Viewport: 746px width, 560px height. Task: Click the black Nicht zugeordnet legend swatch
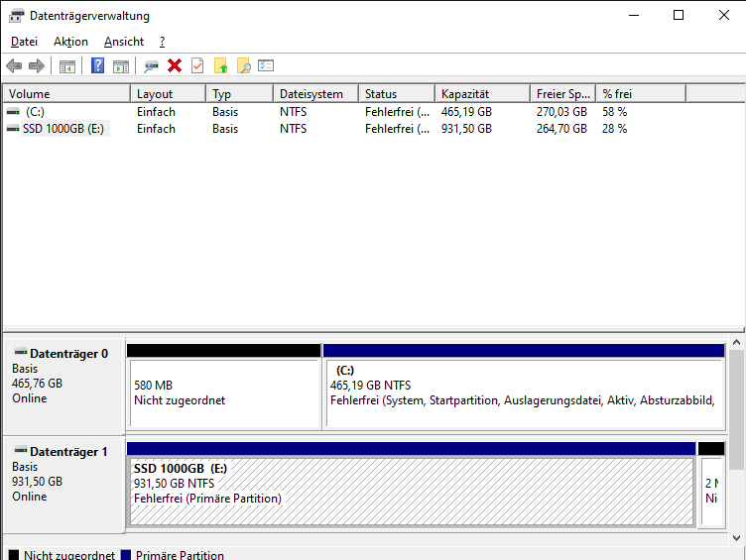coord(14,555)
